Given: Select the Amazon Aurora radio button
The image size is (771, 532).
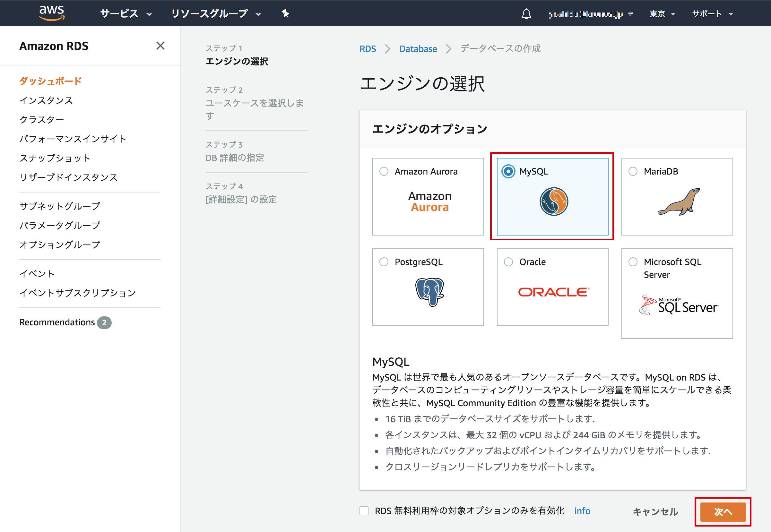Looking at the screenshot, I should tap(384, 171).
